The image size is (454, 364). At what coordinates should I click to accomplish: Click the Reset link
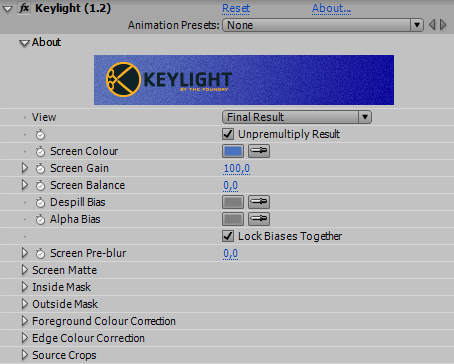coord(236,8)
